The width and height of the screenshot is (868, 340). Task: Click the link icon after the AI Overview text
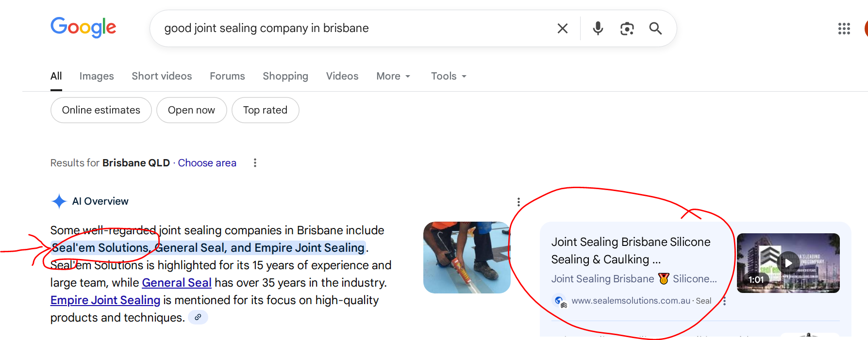(198, 317)
